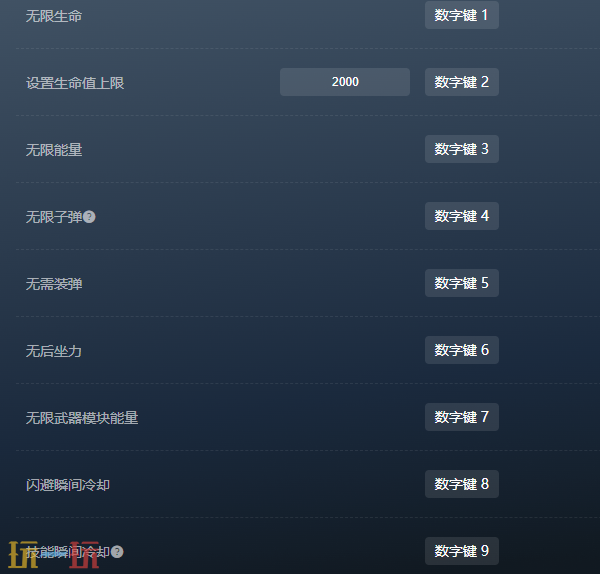Click the 数字键 9 hotkey button

461,551
